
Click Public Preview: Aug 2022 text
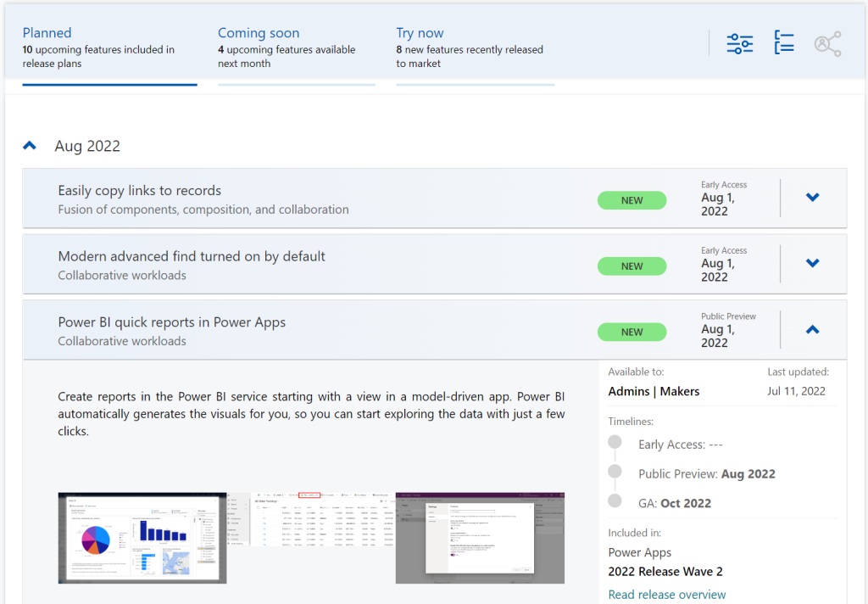pyautogui.click(x=707, y=473)
